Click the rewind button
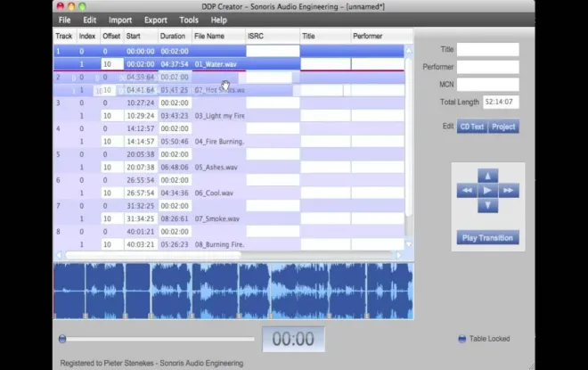This screenshot has width=588, height=370. 467,190
